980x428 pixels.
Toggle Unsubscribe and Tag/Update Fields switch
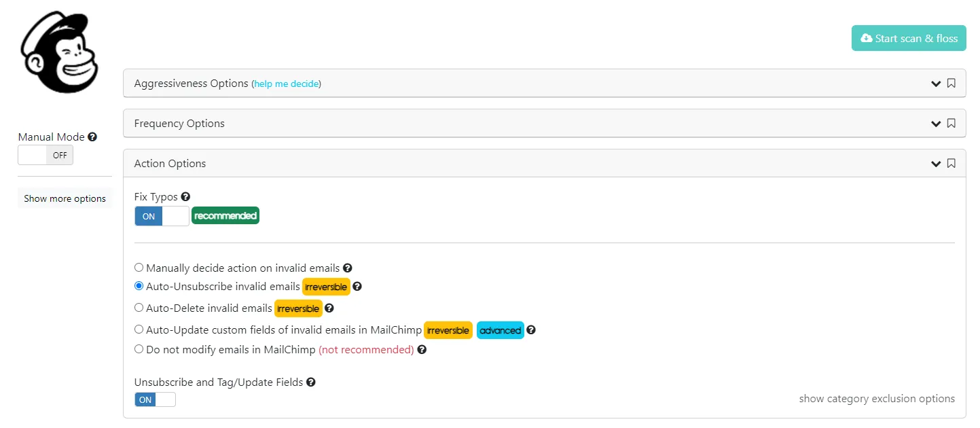point(155,399)
